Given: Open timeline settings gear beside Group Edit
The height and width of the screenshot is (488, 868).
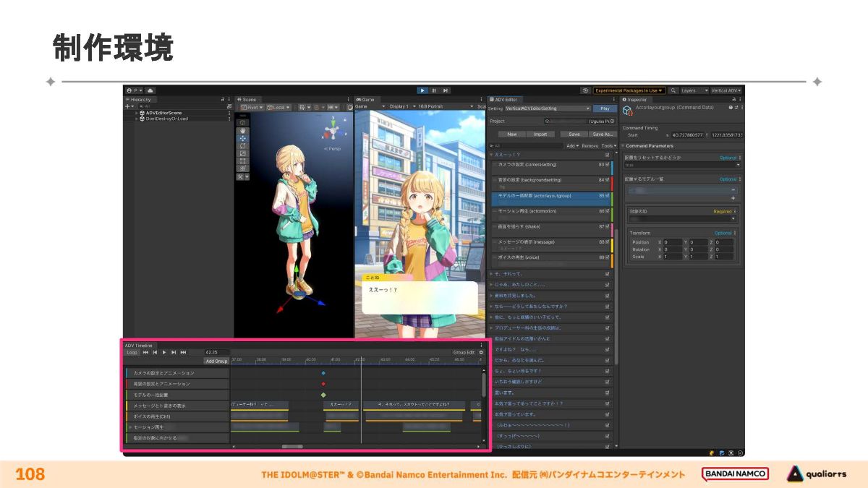Looking at the screenshot, I should (x=481, y=352).
